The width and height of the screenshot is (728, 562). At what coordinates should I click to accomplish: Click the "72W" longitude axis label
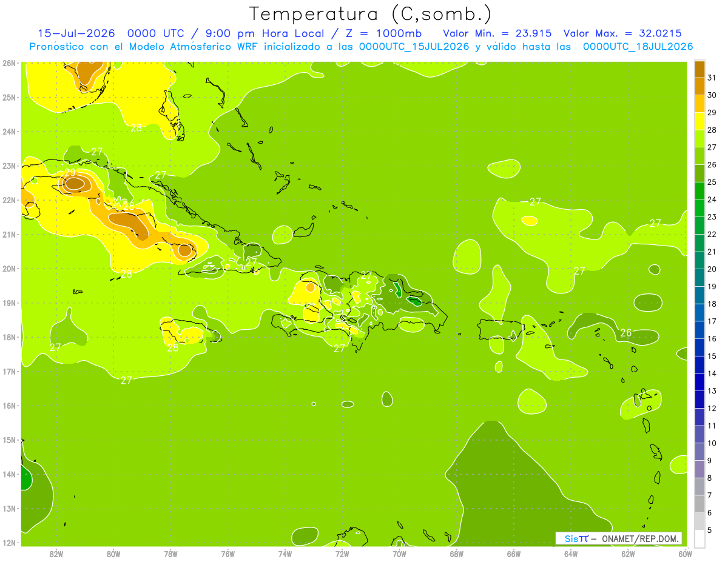[x=342, y=554]
